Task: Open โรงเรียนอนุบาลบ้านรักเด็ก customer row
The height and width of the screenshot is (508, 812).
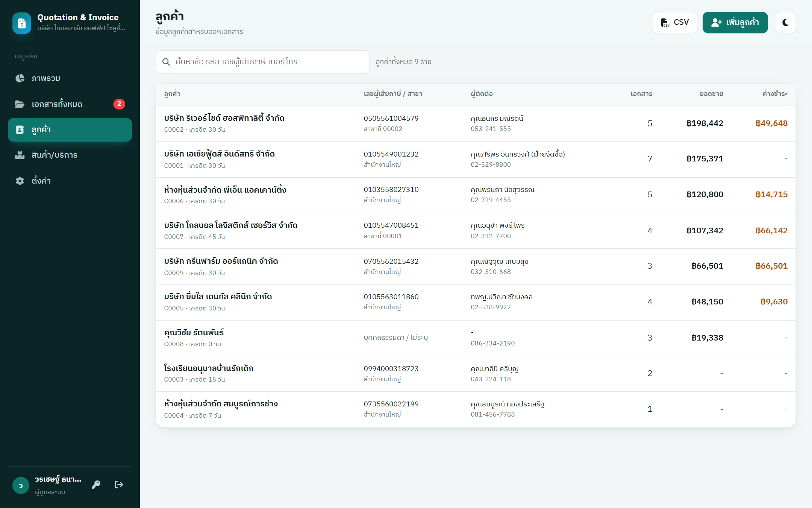Action: (x=476, y=374)
